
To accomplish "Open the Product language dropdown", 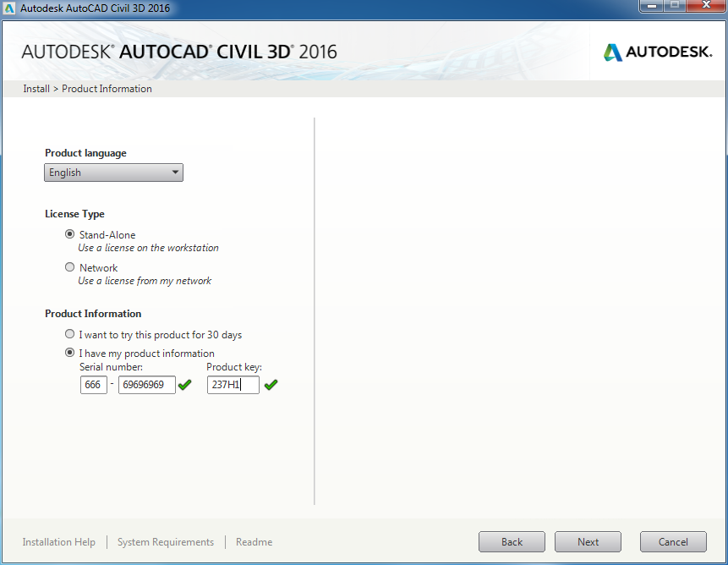I will (114, 173).
